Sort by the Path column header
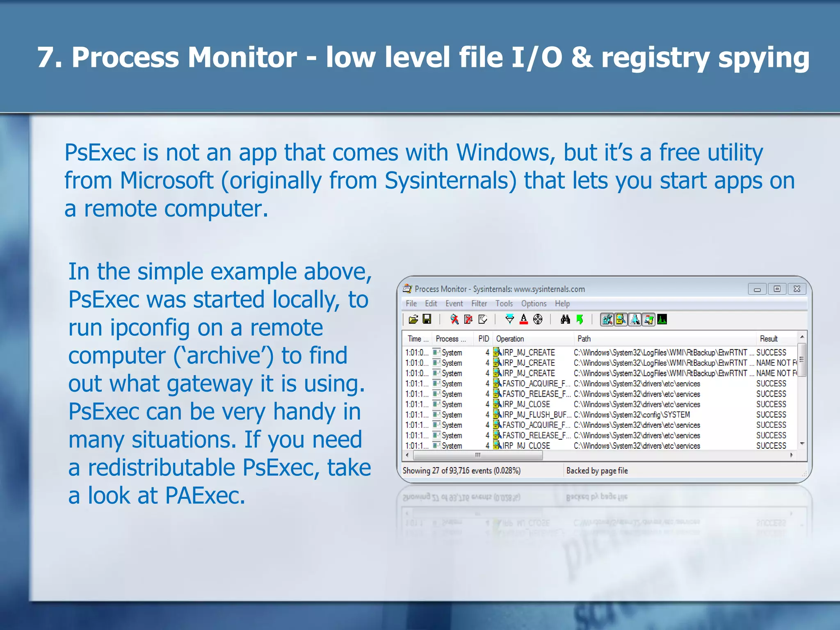This screenshot has height=630, width=840. (665, 339)
